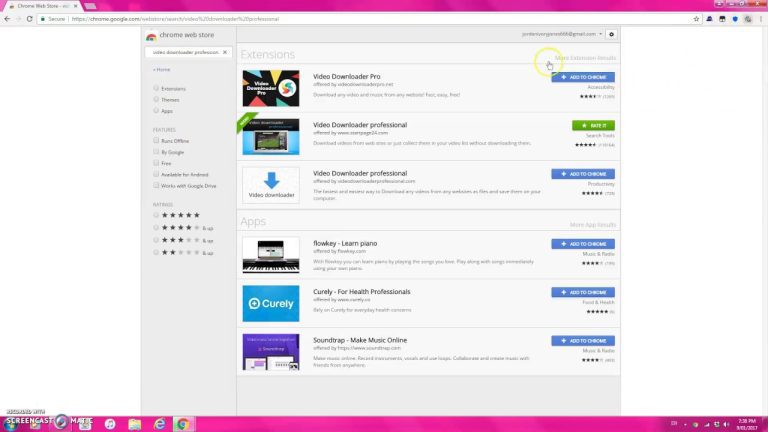This screenshot has width=768, height=432.
Task: Reload the page with the refresh icon
Action: pos(29,19)
